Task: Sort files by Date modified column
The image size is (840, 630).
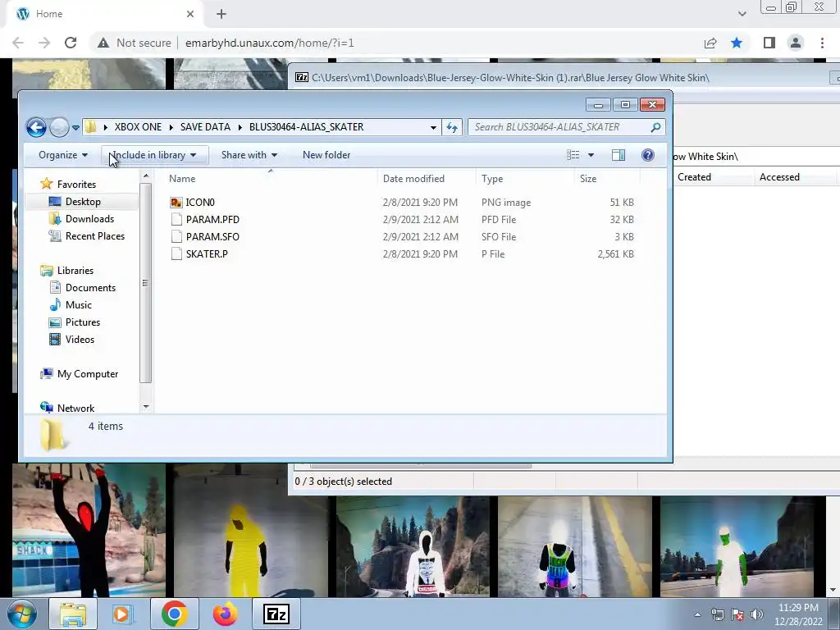Action: pos(427,178)
